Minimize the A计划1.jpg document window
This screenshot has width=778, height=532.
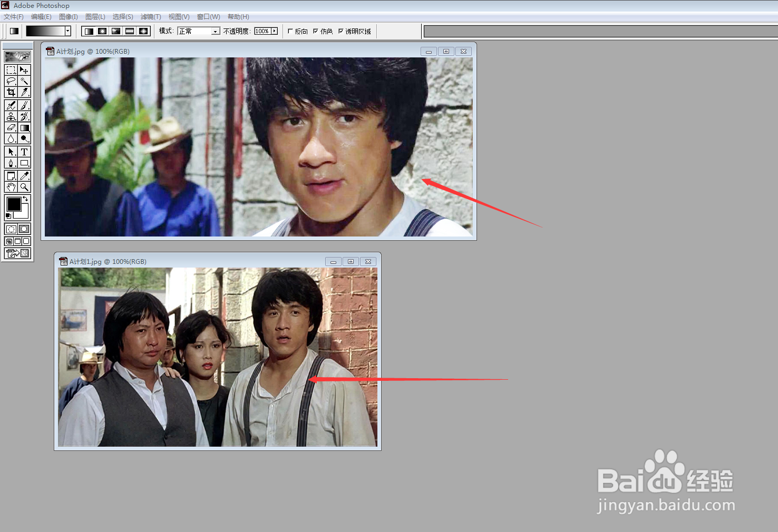(333, 261)
